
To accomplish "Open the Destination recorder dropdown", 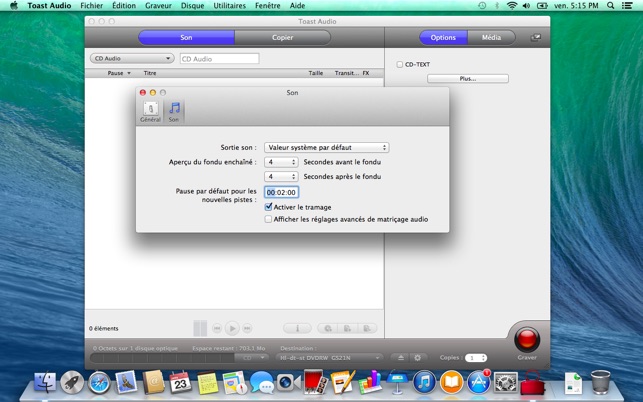I will pyautogui.click(x=329, y=358).
